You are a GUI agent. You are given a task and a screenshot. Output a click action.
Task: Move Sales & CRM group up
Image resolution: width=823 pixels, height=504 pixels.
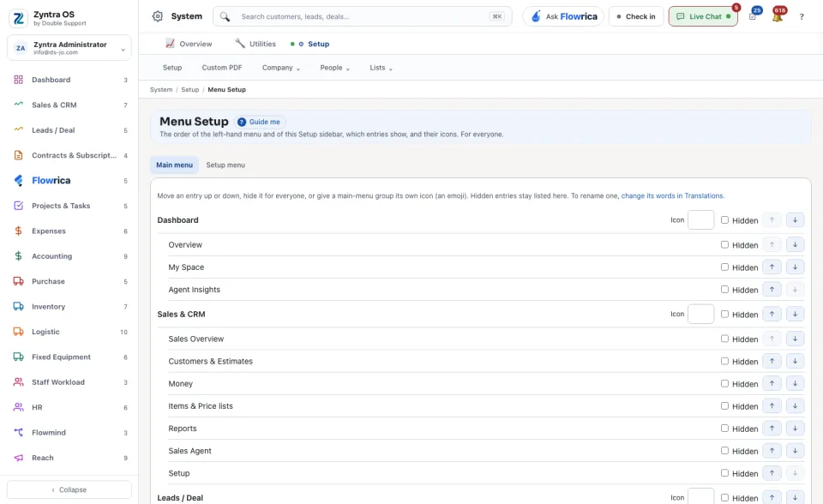[x=772, y=314]
